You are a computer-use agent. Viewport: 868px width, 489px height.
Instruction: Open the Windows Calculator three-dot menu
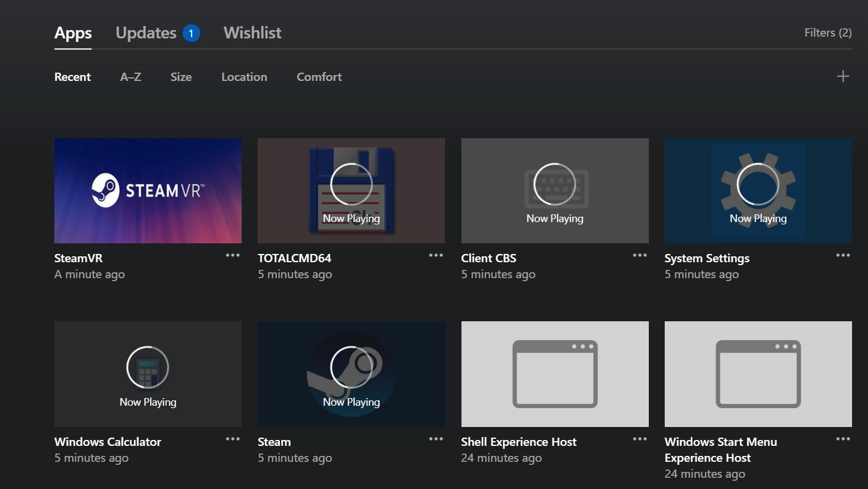tap(233, 439)
